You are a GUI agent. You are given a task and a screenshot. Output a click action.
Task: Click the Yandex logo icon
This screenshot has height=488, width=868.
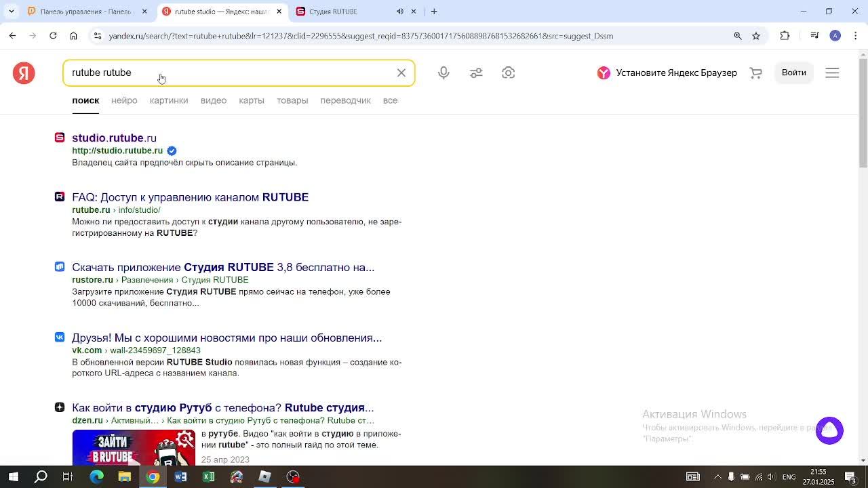point(24,73)
